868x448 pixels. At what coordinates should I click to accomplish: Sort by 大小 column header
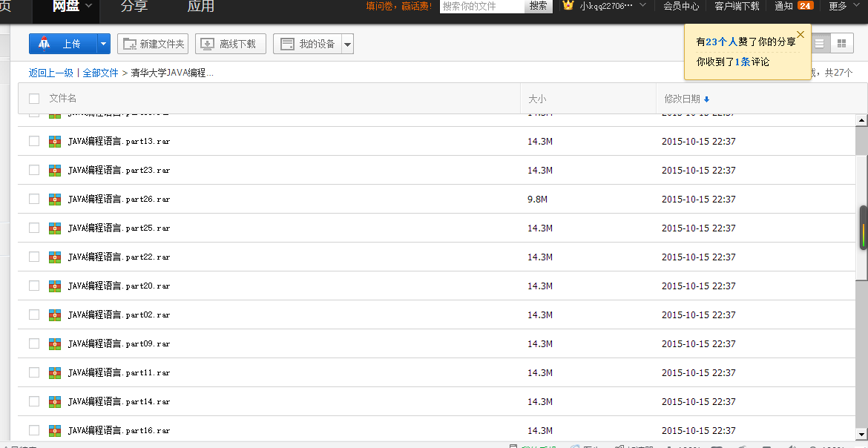[537, 99]
